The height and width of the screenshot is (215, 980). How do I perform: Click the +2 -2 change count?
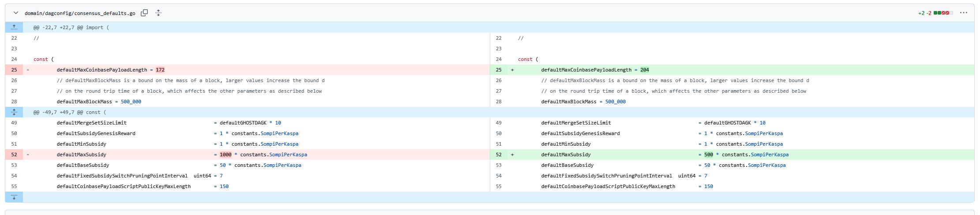click(x=924, y=13)
